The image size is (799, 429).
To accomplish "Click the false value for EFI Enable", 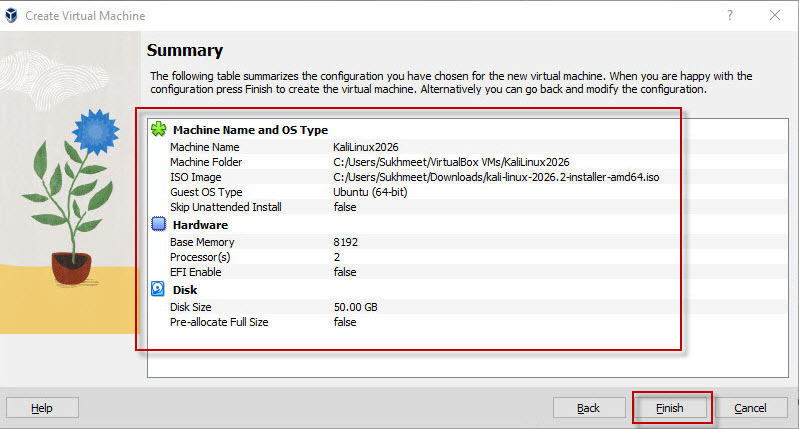I will (x=345, y=272).
